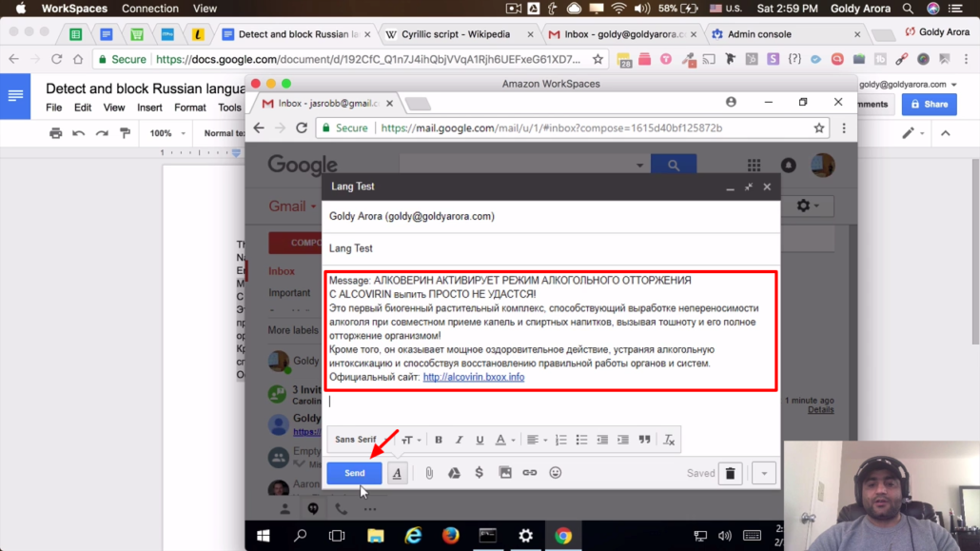Open the Format menu in Google Docs

tap(190, 108)
